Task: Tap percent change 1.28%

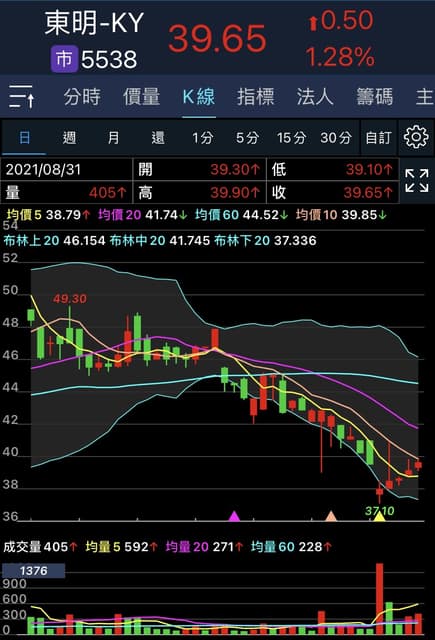Action: 340,57
